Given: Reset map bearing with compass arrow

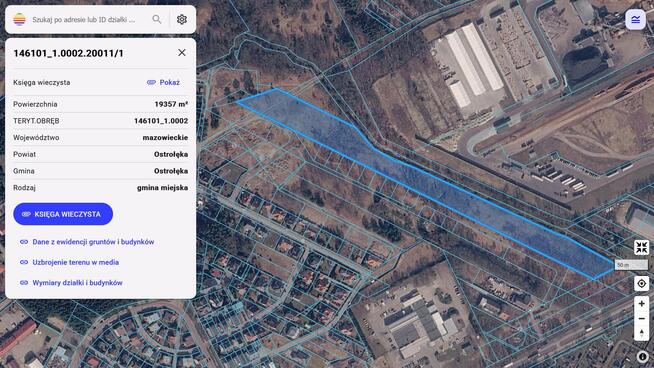Looking at the screenshot, I should click(x=641, y=333).
